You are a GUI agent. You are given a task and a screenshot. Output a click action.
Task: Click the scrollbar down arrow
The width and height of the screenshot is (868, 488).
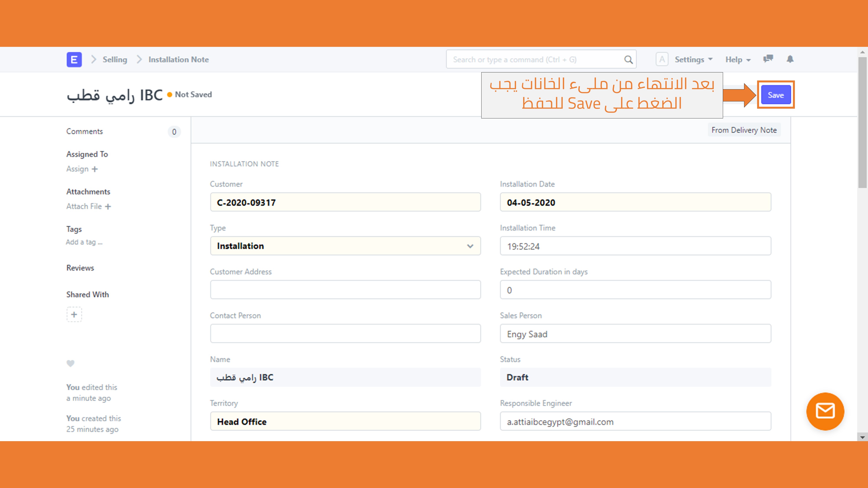[x=862, y=437]
